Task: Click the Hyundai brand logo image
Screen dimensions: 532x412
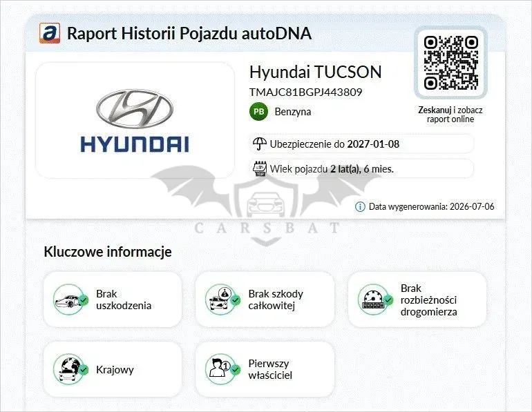Action: point(135,121)
